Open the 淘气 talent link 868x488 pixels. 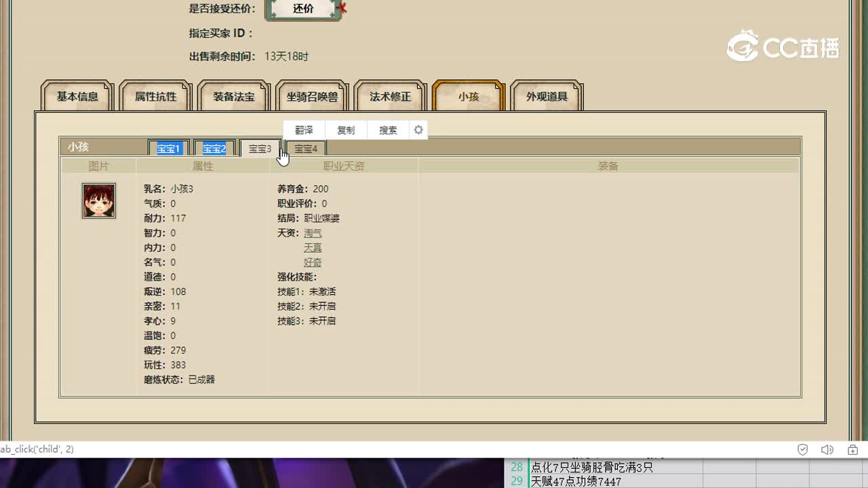pos(313,233)
